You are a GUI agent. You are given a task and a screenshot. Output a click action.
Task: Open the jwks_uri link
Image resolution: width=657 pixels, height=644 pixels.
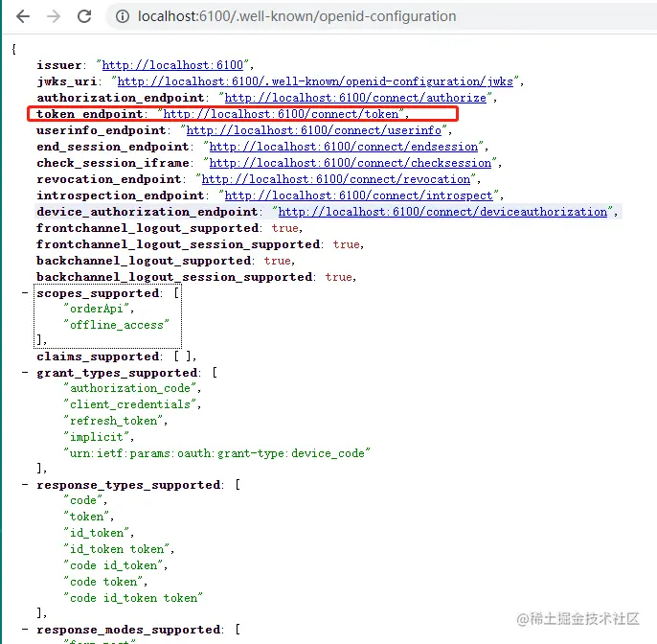(315, 81)
